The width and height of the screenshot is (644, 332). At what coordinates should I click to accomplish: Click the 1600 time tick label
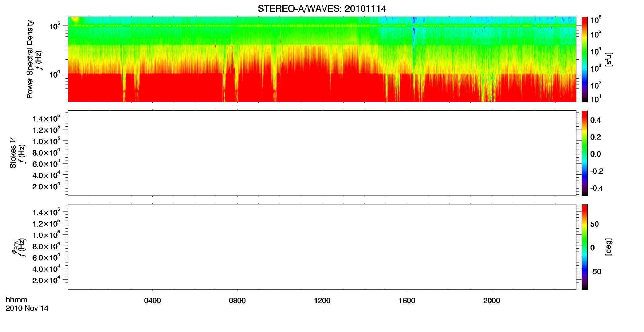coord(407,301)
